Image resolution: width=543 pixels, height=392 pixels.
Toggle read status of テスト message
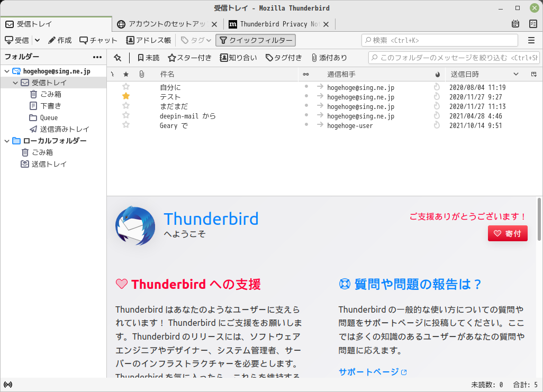(x=306, y=96)
